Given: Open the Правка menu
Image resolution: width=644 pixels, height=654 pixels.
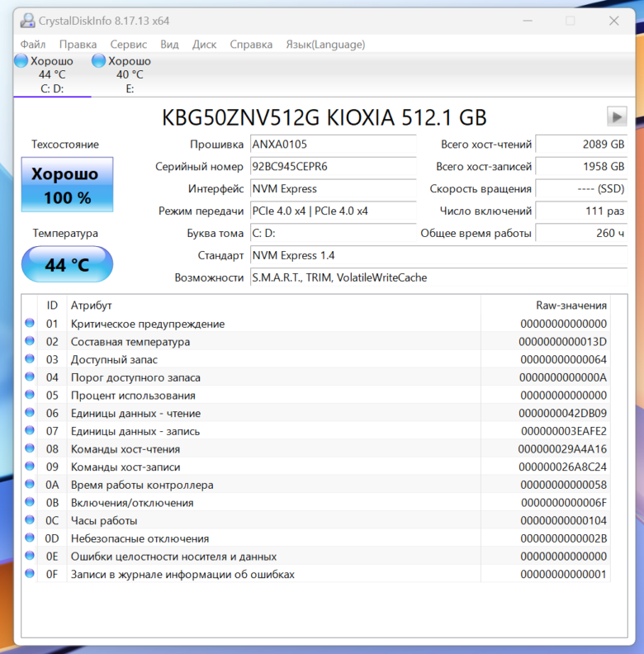Looking at the screenshot, I should coord(78,45).
